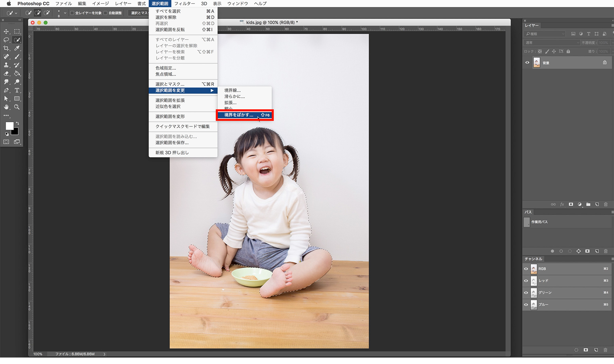Image resolution: width=614 pixels, height=364 pixels.
Task: Create a new layer group folder
Action: [x=588, y=204]
